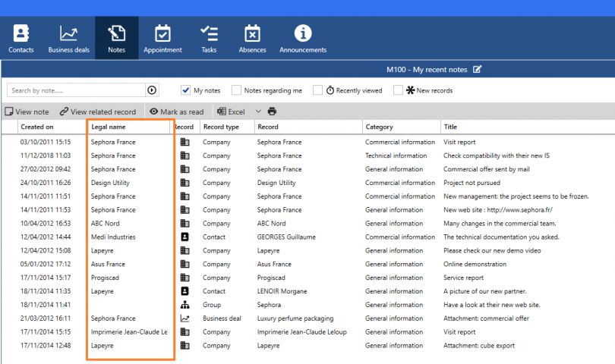The height and width of the screenshot is (364, 615).
Task: Click the company icon in the Attachment: cube export row
Action: (x=184, y=346)
